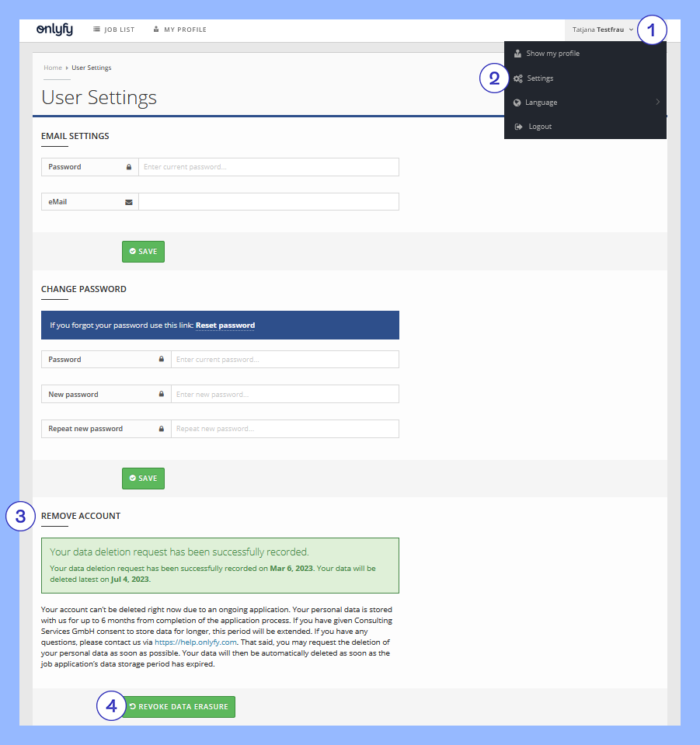Click Revoke Data Erasure button
700x745 pixels.
pos(179,707)
